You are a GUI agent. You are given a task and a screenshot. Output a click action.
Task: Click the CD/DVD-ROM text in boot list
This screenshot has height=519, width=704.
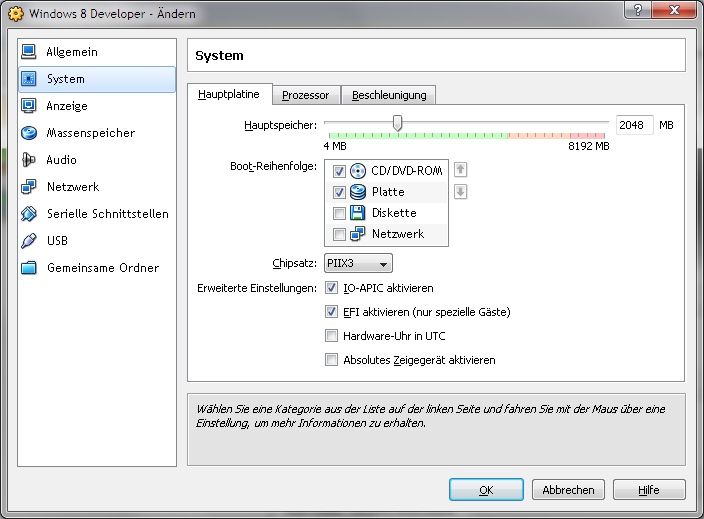(x=407, y=171)
